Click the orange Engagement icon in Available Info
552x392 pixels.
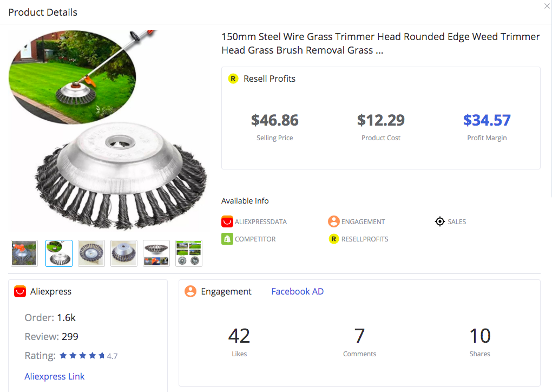coord(334,221)
